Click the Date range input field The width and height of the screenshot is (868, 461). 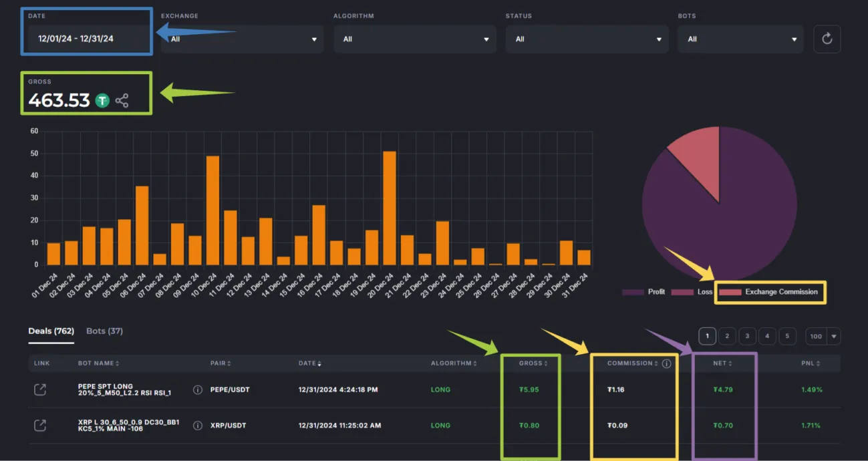[x=87, y=39]
